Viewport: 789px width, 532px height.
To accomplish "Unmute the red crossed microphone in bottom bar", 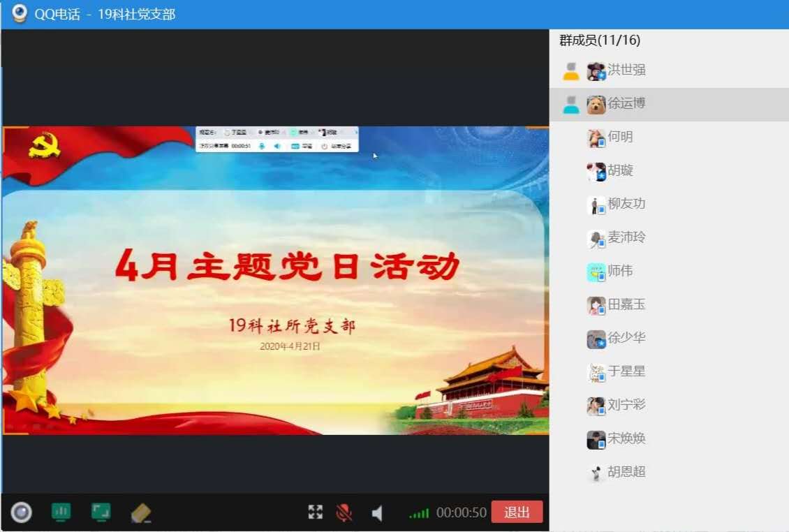I will coord(344,513).
